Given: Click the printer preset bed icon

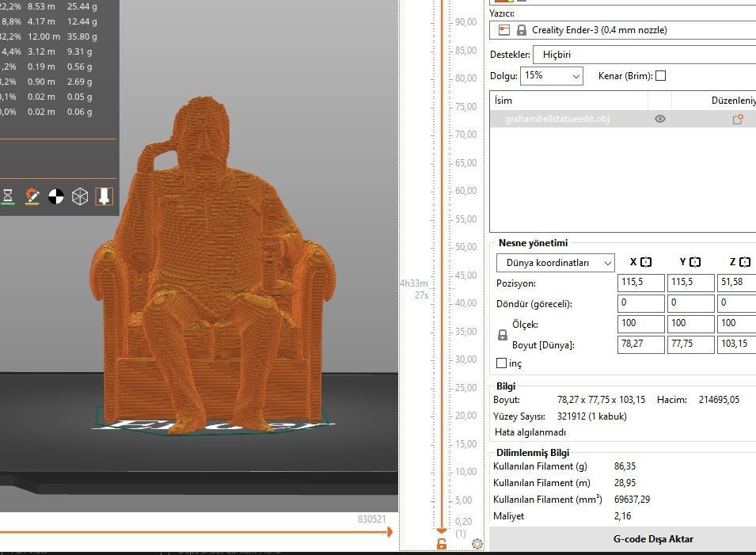Looking at the screenshot, I should (x=503, y=30).
